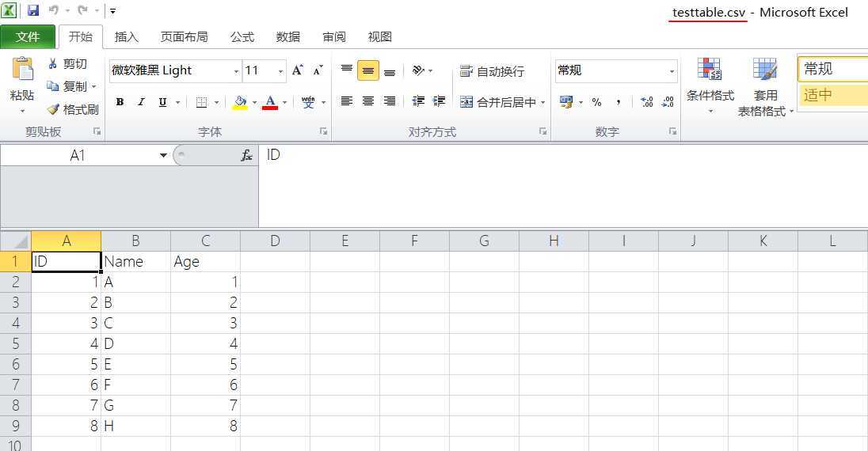Switch to the 视图 ribbon tab

[380, 36]
